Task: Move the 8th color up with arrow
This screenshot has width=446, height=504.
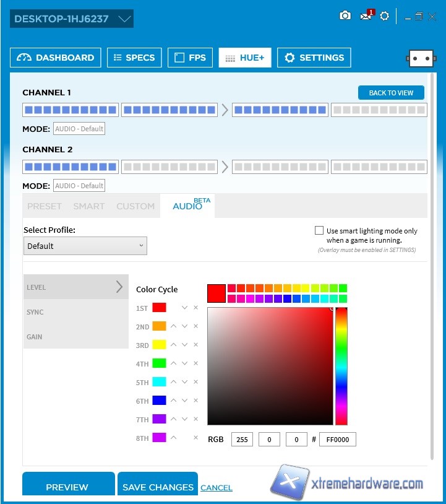Action: (x=174, y=438)
